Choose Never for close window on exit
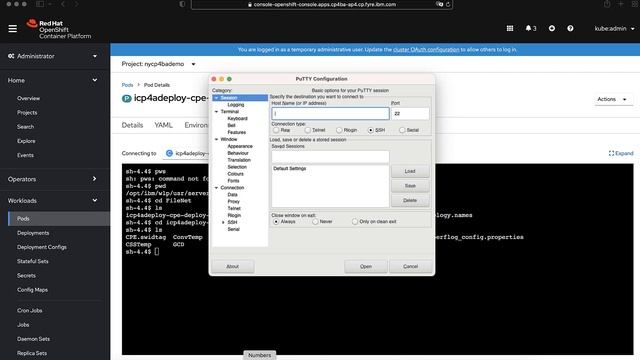Screen dimensions: 640x360 click(x=315, y=222)
